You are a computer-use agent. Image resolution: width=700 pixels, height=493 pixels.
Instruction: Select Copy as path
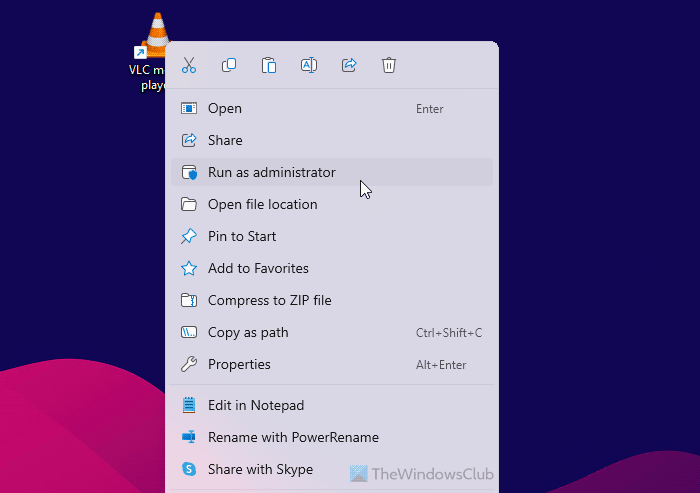[332, 333]
